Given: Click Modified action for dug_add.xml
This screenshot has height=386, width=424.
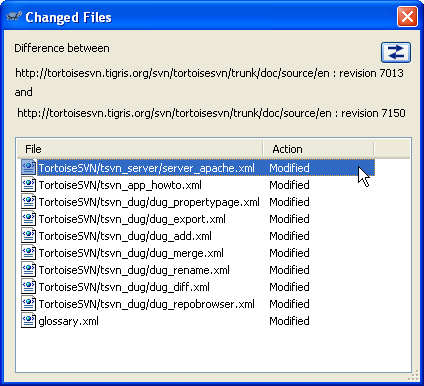Looking at the screenshot, I should (289, 236).
